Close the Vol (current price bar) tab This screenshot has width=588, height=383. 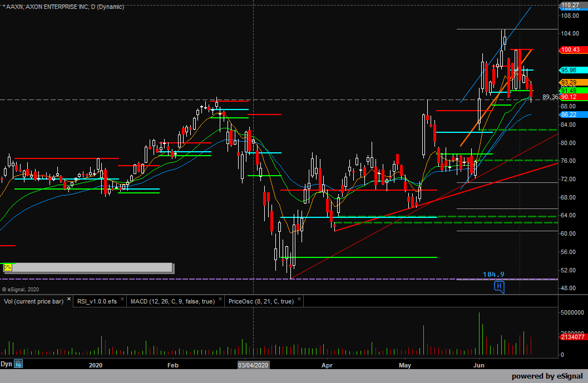69,299
